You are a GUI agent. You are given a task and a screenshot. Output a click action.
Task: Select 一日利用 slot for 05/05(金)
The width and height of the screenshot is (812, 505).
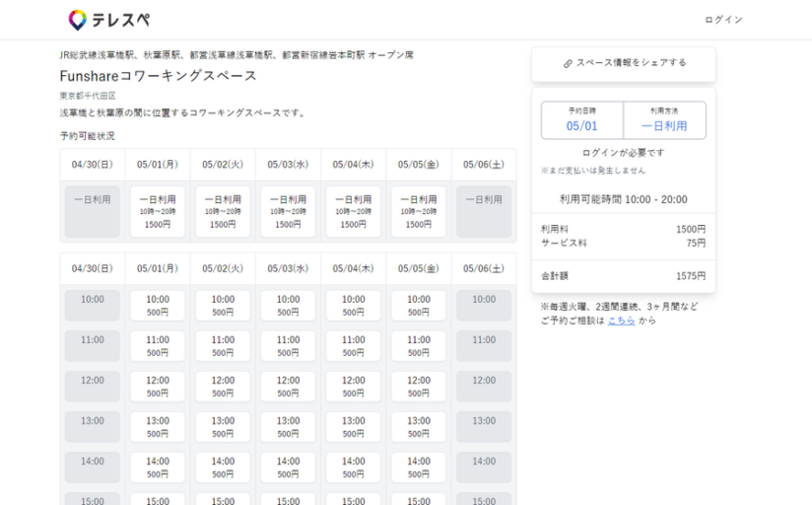419,211
